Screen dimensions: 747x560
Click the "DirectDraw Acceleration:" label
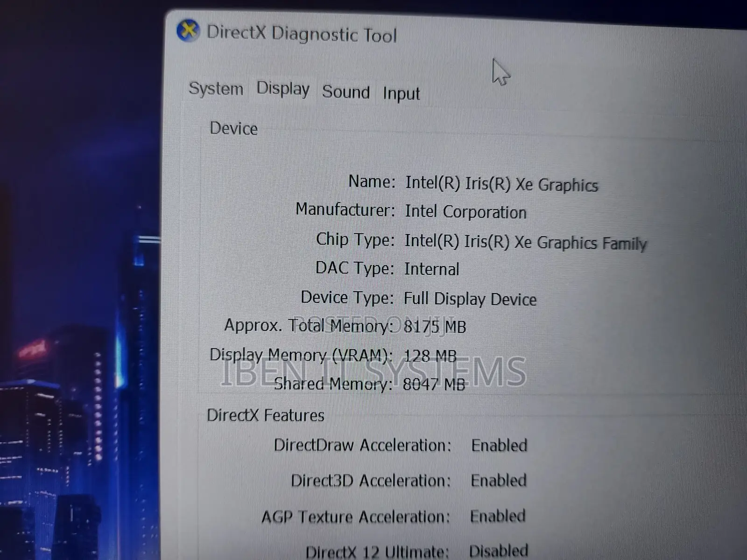click(363, 445)
